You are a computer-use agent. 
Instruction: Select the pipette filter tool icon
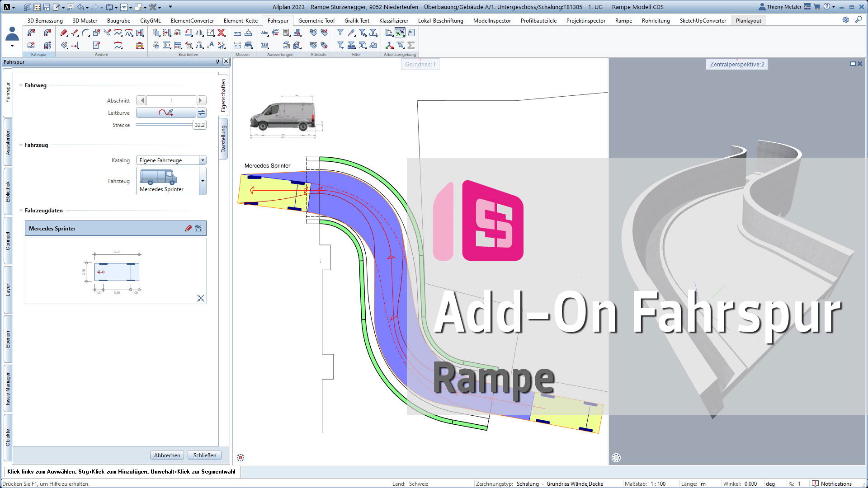click(351, 33)
